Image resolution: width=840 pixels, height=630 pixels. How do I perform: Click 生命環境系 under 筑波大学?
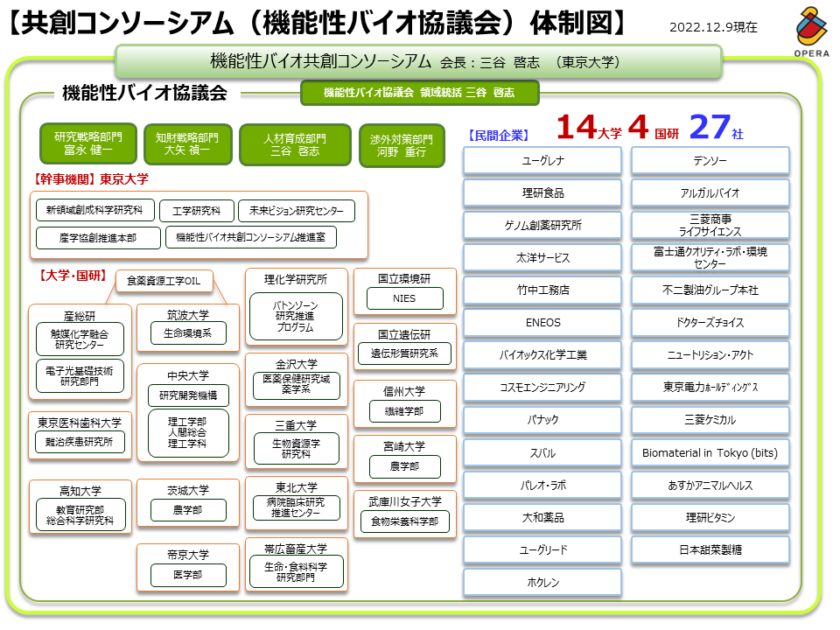(x=188, y=333)
